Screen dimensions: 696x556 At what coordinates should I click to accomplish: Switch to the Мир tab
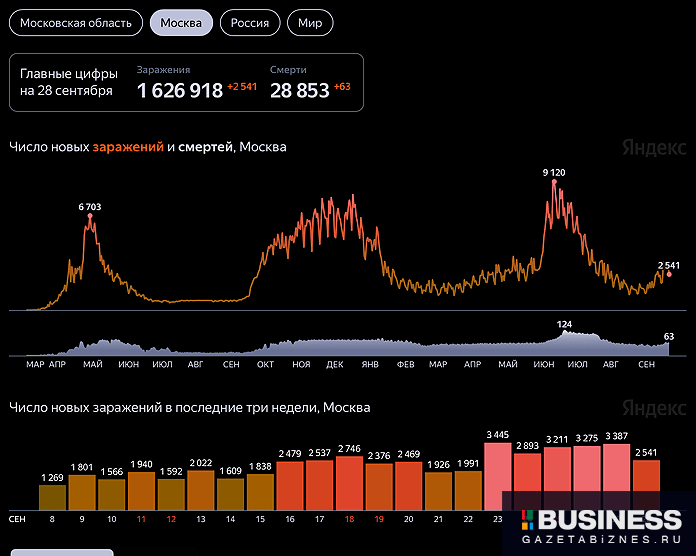point(310,23)
